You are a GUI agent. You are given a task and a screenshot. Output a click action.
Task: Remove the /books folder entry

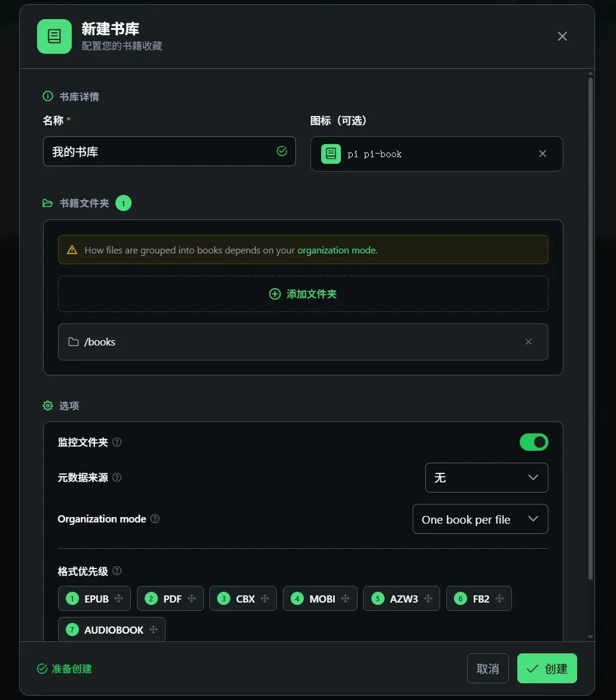coord(529,341)
